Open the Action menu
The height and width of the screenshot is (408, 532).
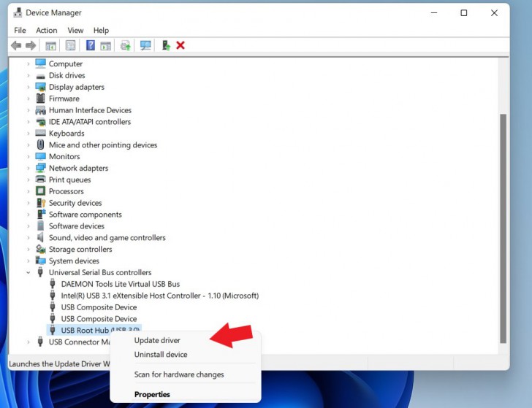coord(47,30)
